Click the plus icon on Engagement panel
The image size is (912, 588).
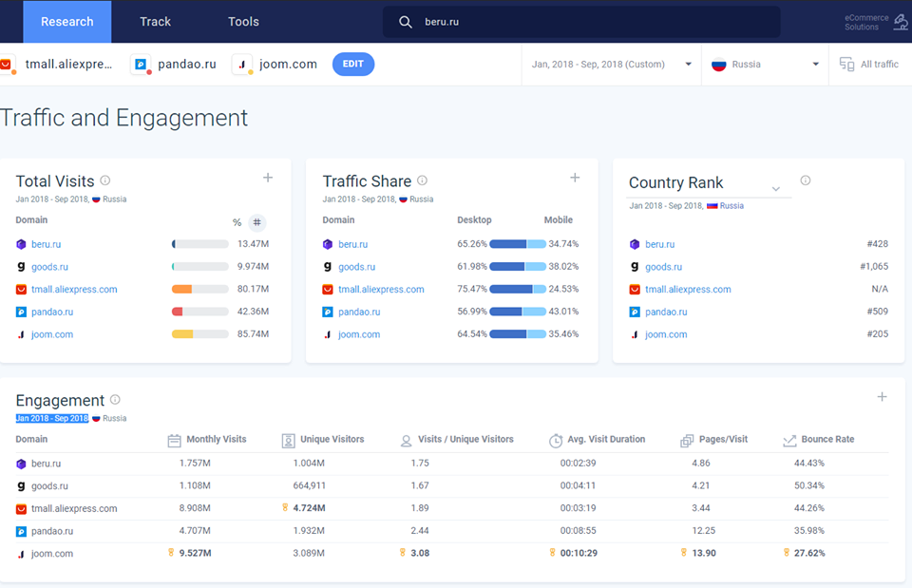click(882, 397)
